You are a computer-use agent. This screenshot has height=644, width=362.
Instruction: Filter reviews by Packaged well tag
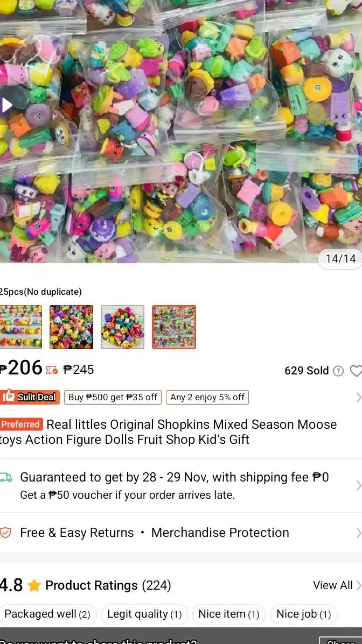coord(47,614)
